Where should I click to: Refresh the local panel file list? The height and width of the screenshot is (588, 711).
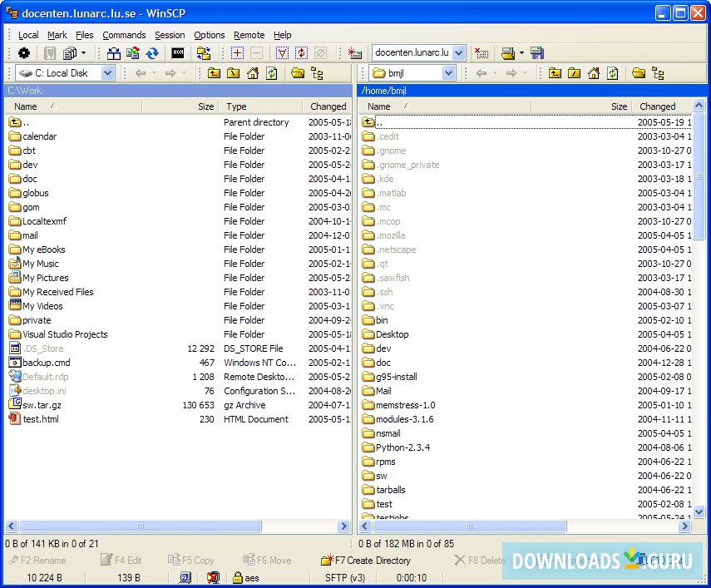(x=272, y=73)
